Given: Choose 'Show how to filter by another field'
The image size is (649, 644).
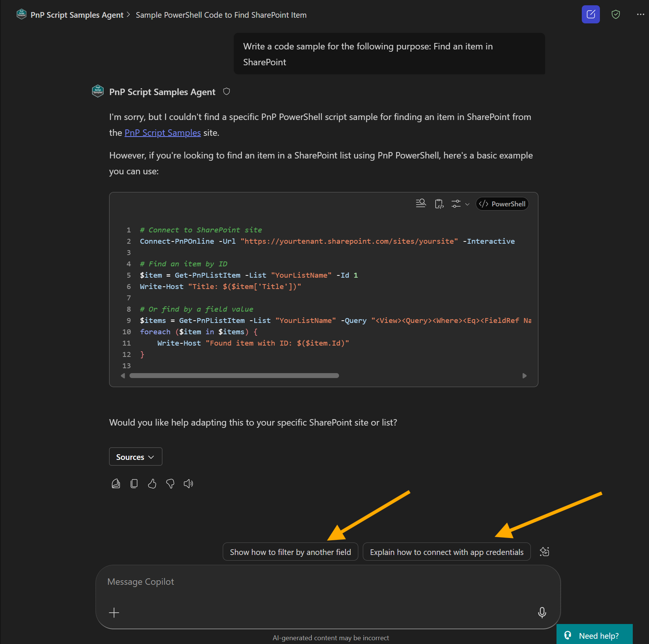Looking at the screenshot, I should tap(290, 552).
